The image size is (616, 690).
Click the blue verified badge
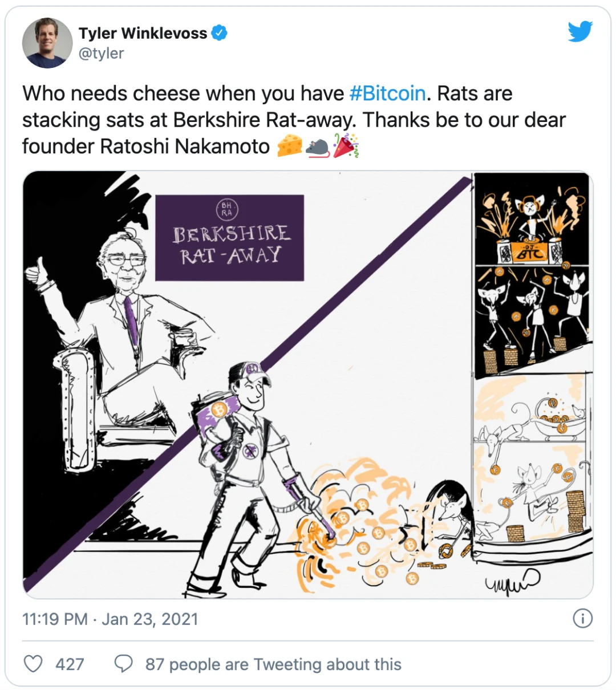point(220,33)
